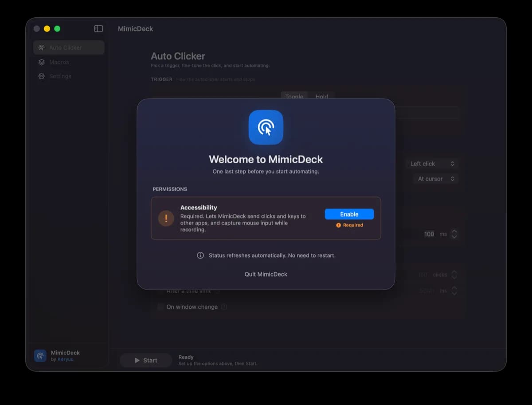Click the Start button

click(x=146, y=360)
